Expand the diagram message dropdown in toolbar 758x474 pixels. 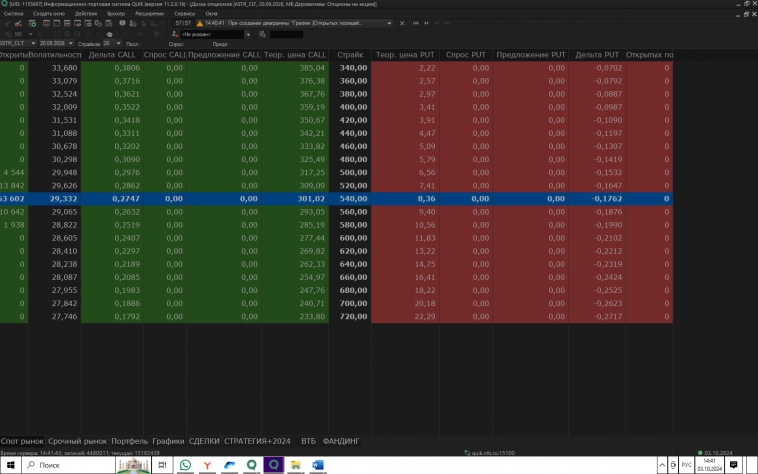(x=388, y=22)
